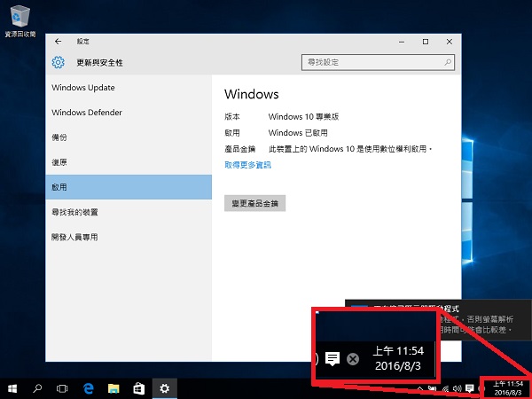Screen dimensions: 532x399
Task: Click the text 'Windows 10 專業版'
Action: click(x=303, y=117)
